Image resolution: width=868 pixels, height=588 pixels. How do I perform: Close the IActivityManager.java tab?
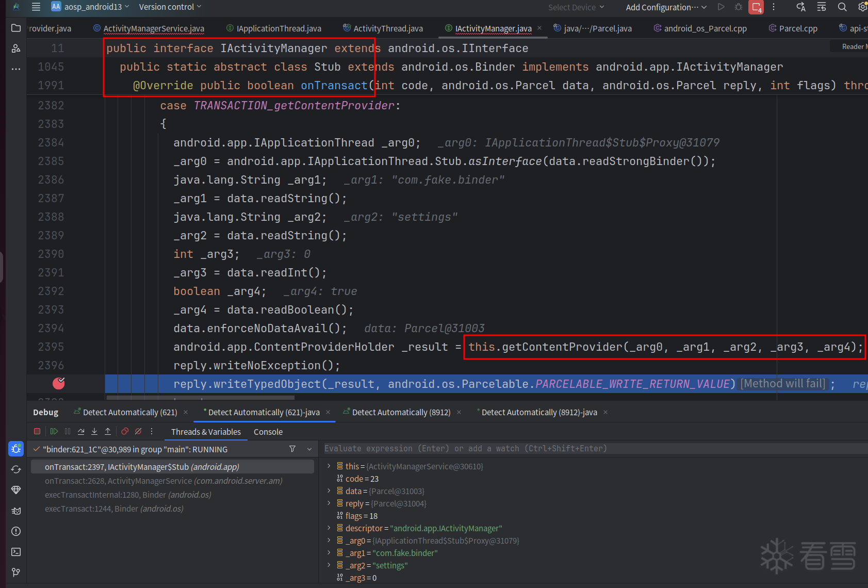point(539,28)
